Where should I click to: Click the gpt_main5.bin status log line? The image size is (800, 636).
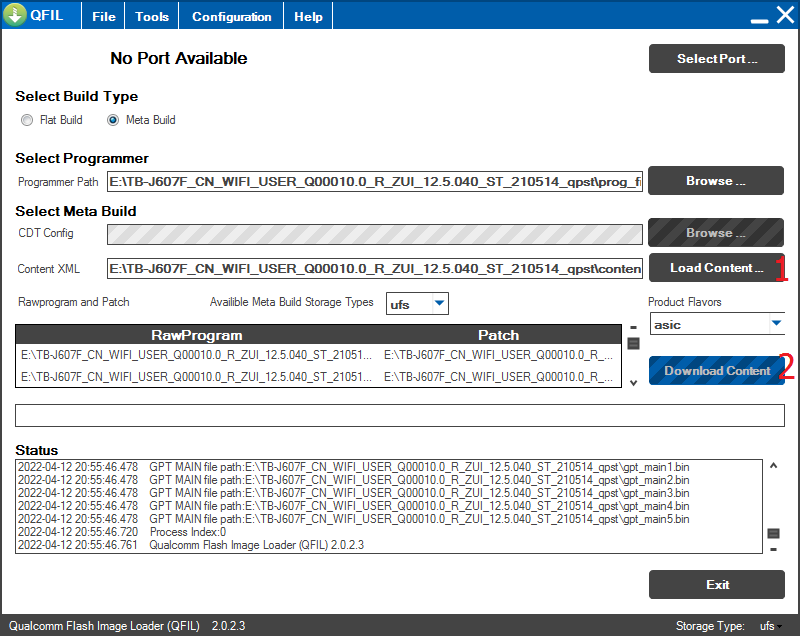tap(354, 519)
